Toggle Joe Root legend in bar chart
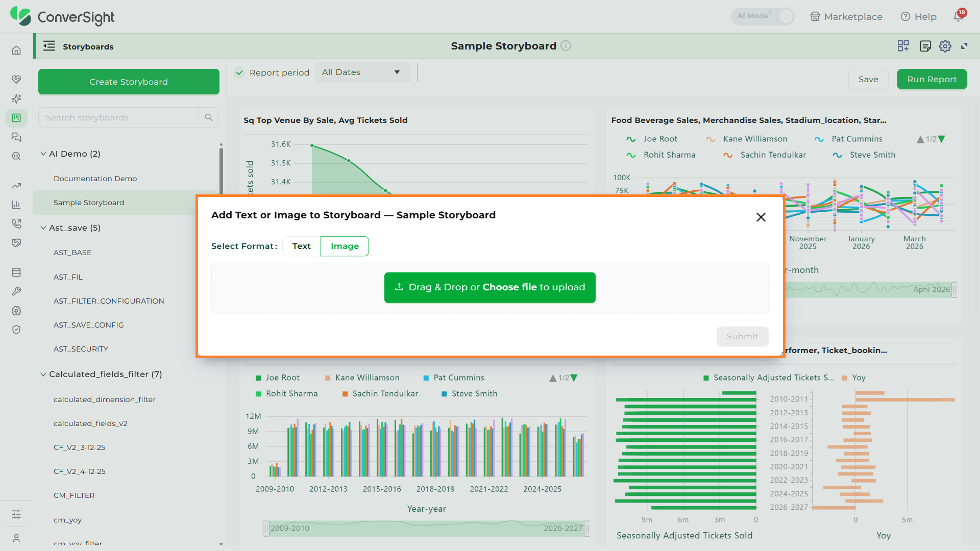Viewport: 980px width, 551px height. (278, 378)
